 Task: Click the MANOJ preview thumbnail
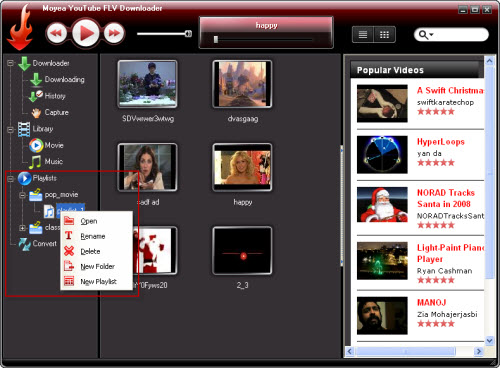click(x=382, y=316)
